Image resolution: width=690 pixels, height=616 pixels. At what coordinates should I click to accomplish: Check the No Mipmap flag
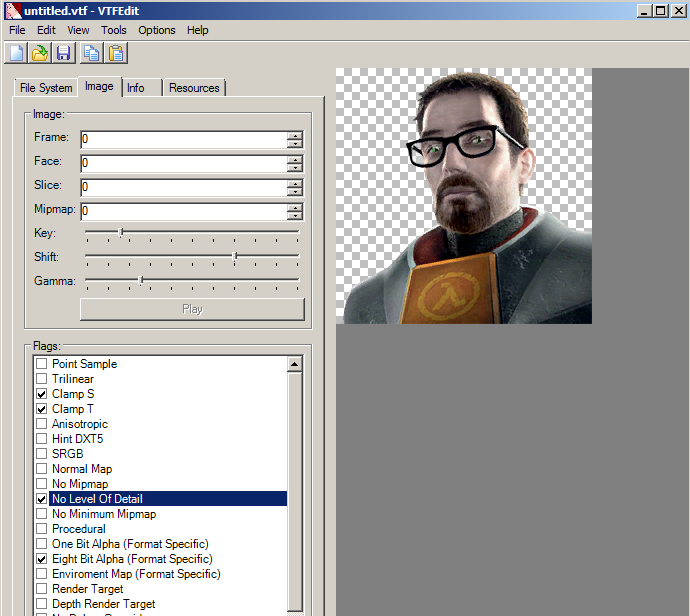tap(42, 484)
